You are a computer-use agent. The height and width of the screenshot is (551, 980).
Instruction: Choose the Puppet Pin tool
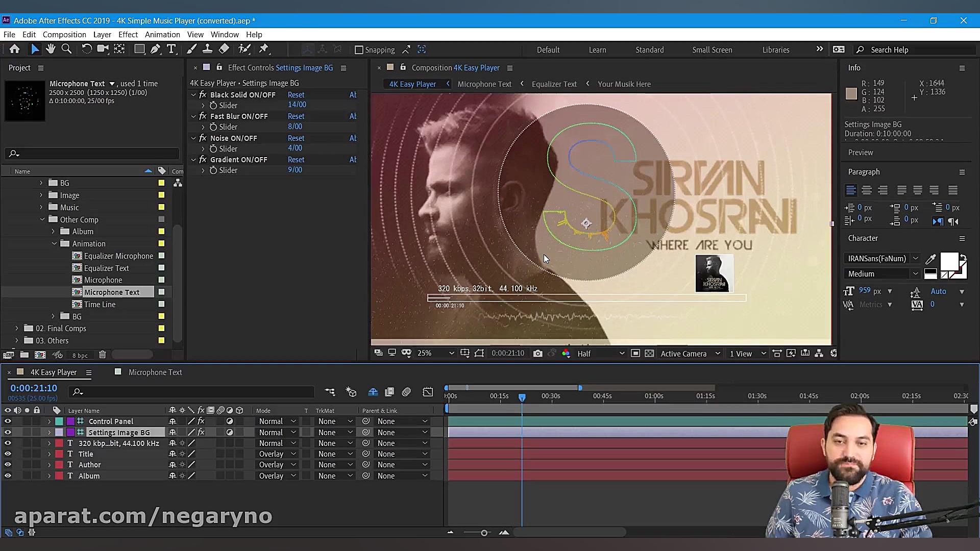click(264, 49)
